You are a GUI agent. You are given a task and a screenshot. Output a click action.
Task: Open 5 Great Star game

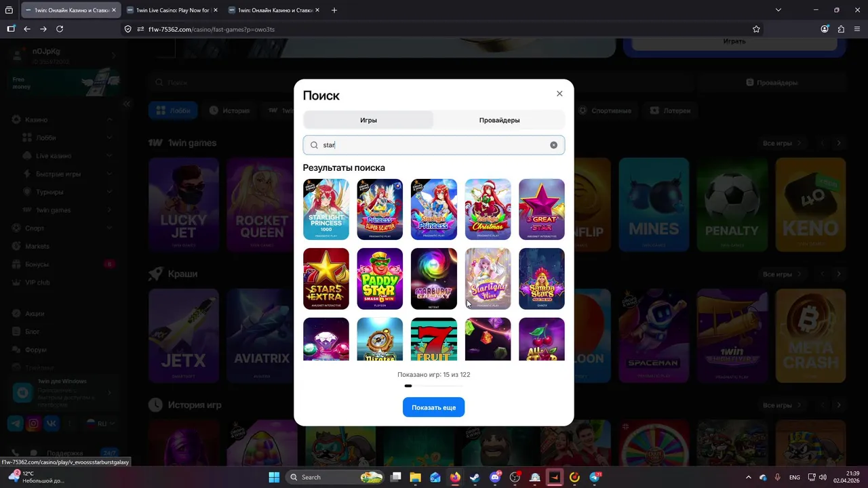click(542, 209)
